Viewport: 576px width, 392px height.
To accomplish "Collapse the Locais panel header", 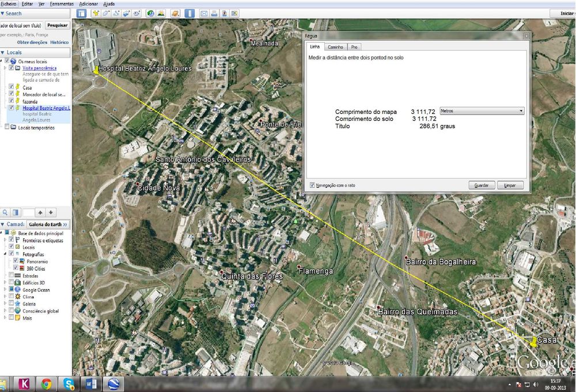I will (x=35, y=52).
